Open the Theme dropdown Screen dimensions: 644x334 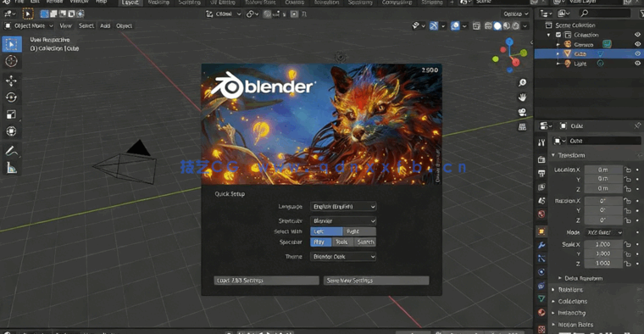tap(343, 257)
